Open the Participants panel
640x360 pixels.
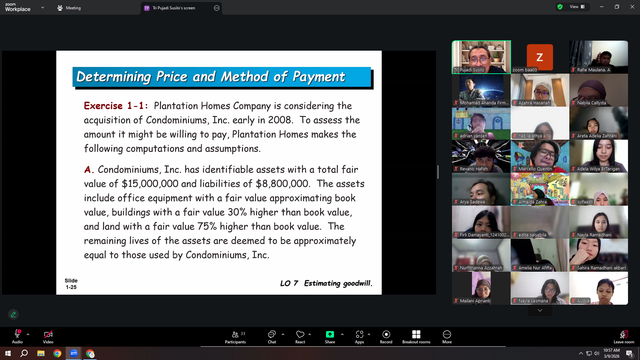click(236, 337)
